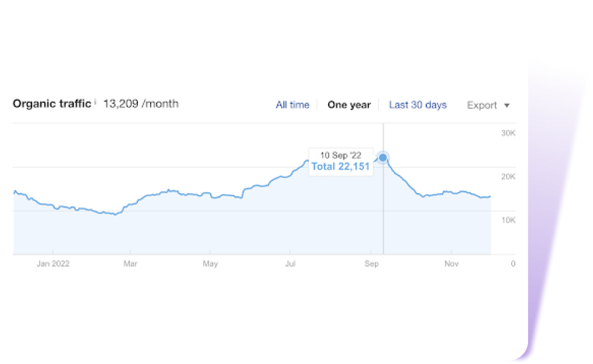The image size is (593, 364).
Task: Click the Organic traffic heading
Action: 52,103
